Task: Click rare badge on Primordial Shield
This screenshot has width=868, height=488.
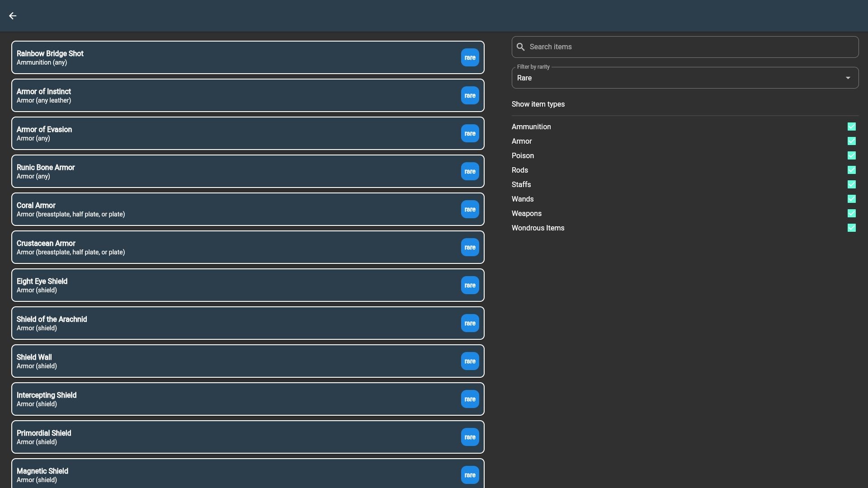Action: pos(470,437)
